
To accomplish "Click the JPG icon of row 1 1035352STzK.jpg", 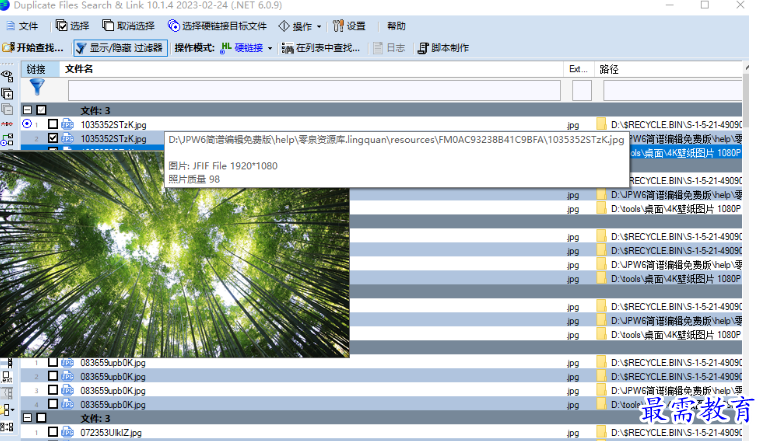I will pos(68,124).
